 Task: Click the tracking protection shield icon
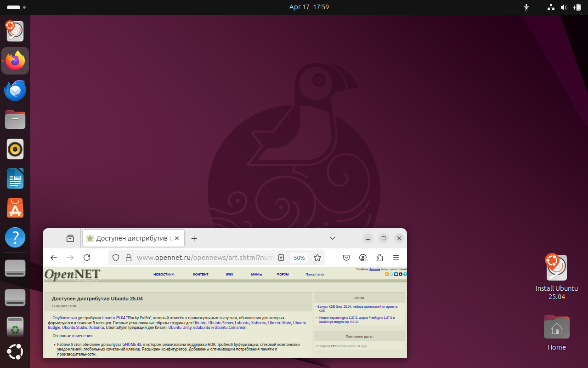coord(116,258)
